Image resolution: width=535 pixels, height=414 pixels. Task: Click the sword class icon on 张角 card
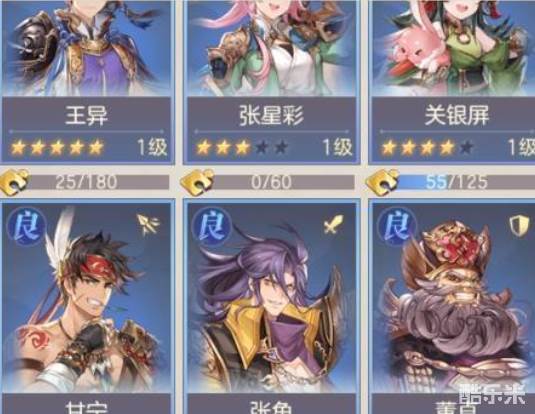tap(334, 224)
